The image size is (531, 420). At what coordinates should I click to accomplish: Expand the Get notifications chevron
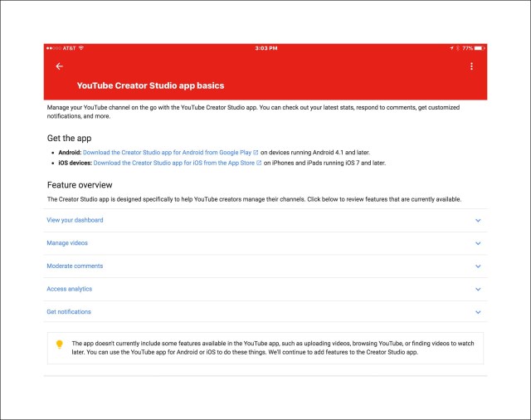point(478,312)
